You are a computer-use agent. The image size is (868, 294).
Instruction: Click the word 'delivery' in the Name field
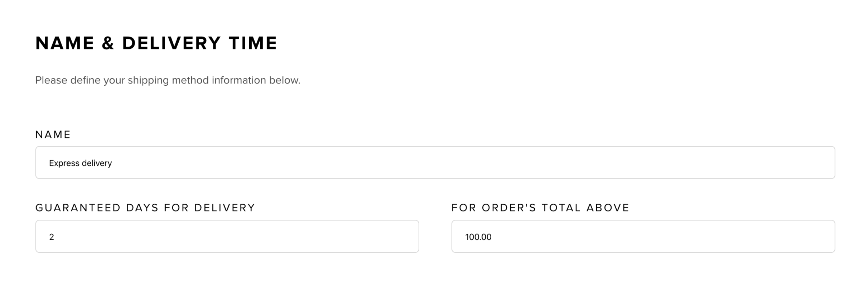click(x=97, y=163)
